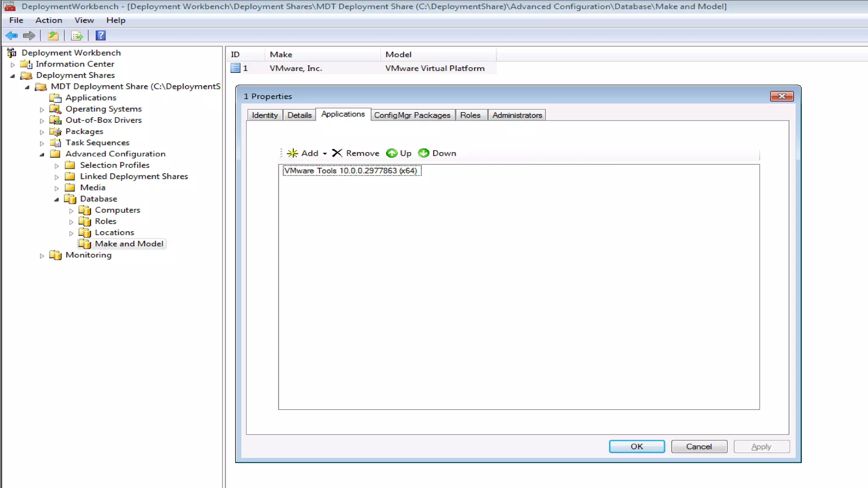Click the Make and Model folder icon
This screenshot has height=488, width=868.
pyautogui.click(x=85, y=244)
